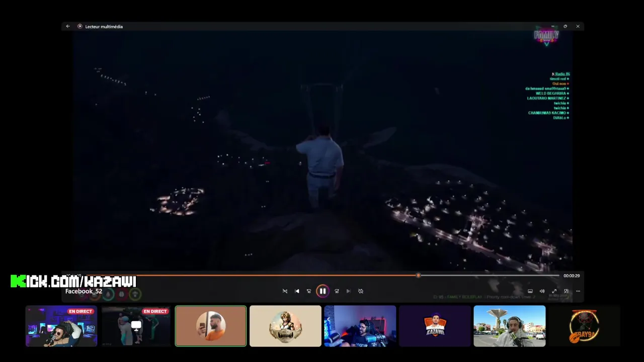This screenshot has height=362, width=644.
Task: Go to the next track
Action: (348, 291)
